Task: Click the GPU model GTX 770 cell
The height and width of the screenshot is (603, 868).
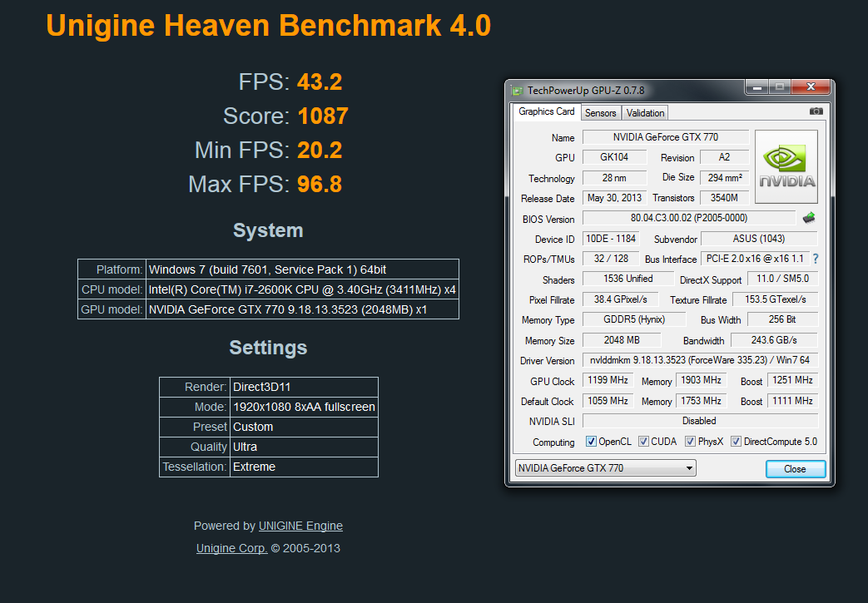Action: pos(302,309)
